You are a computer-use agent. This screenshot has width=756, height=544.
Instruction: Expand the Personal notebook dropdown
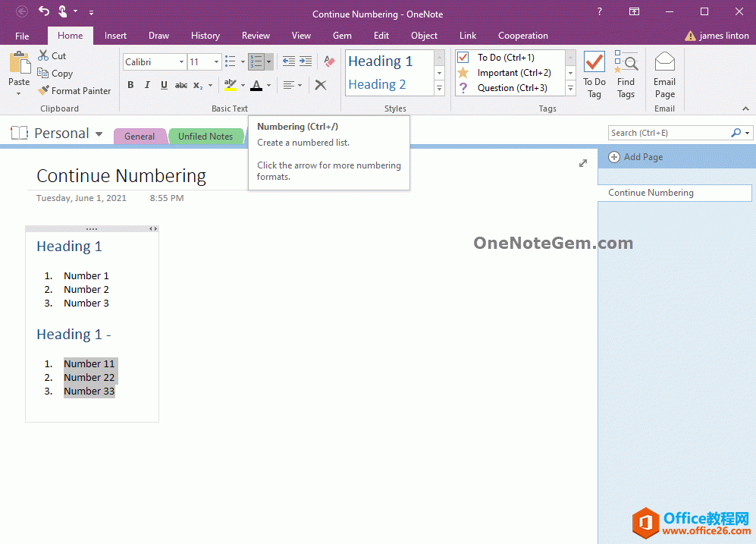coord(99,133)
